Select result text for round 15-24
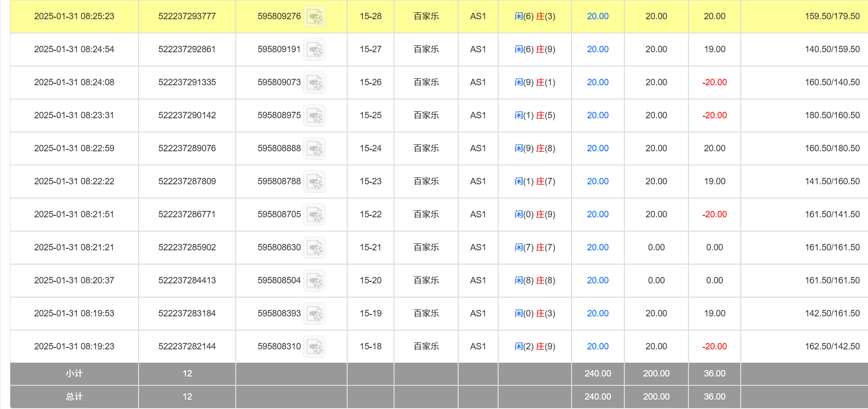This screenshot has height=409, width=868. point(535,148)
